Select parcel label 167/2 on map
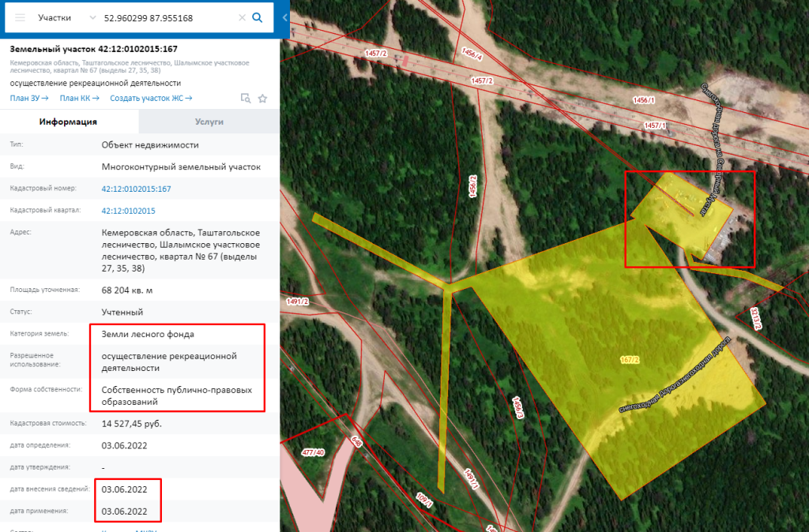Viewport: 809px width, 532px height. [630, 360]
